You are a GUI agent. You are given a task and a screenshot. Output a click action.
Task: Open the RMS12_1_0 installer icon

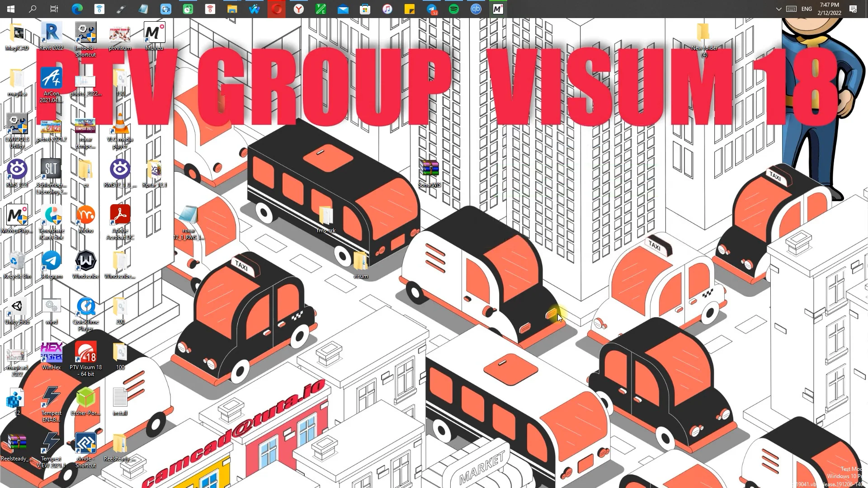tap(120, 174)
